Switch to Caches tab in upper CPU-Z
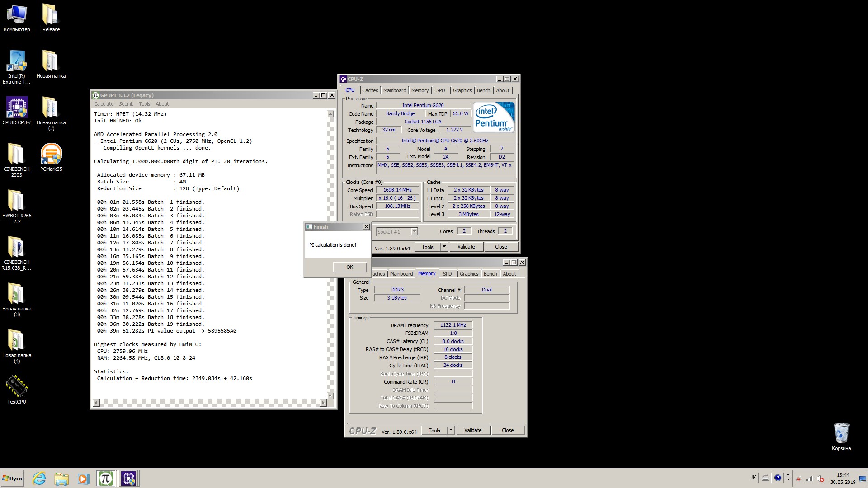The height and width of the screenshot is (488, 868). click(x=370, y=90)
